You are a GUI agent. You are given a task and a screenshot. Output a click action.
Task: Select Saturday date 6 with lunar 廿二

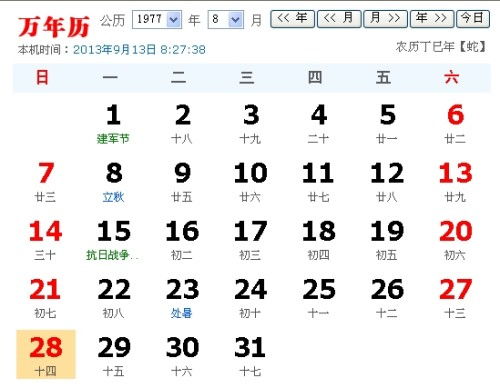click(455, 124)
